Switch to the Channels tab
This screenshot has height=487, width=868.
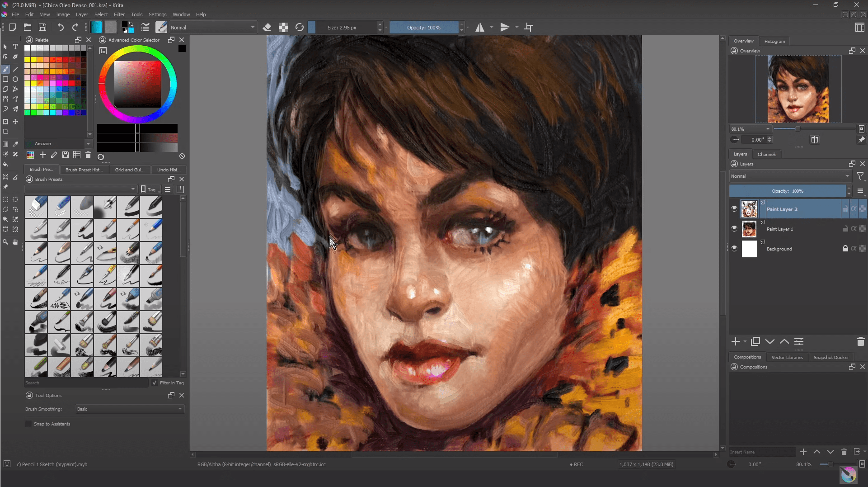(x=767, y=154)
